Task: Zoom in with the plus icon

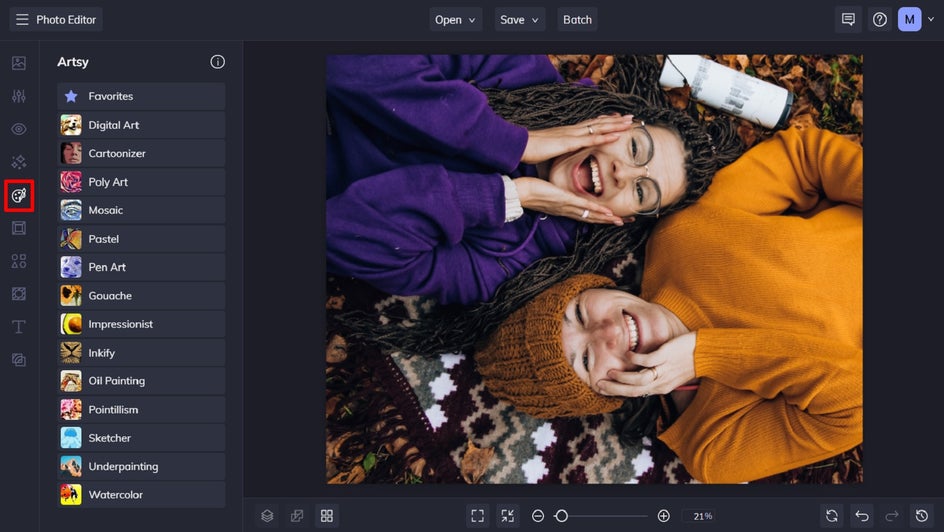Action: [663, 516]
